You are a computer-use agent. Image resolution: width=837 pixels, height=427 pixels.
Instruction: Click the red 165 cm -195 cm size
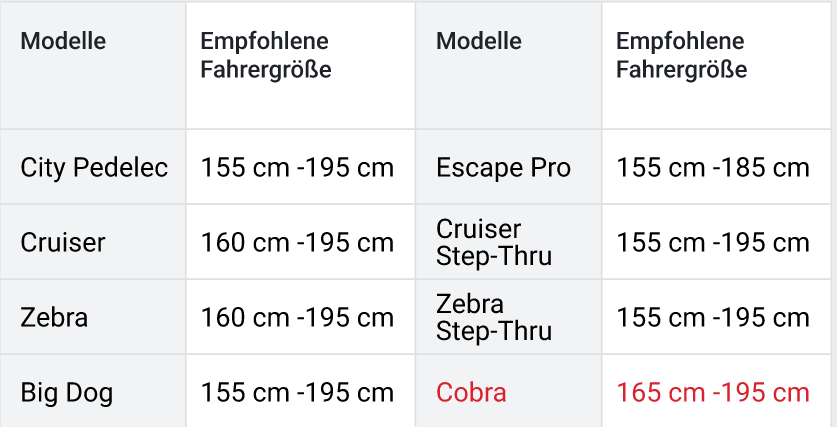click(x=712, y=392)
